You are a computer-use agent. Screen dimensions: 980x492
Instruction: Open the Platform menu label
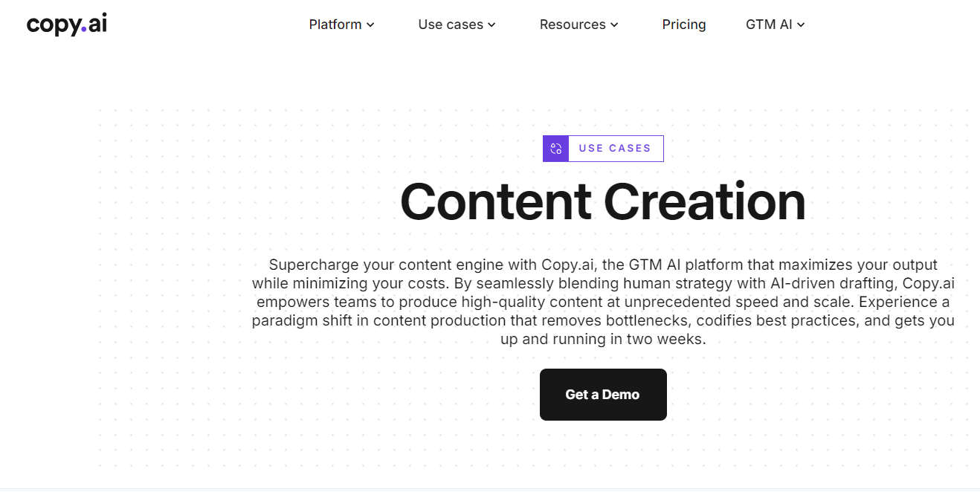click(335, 25)
